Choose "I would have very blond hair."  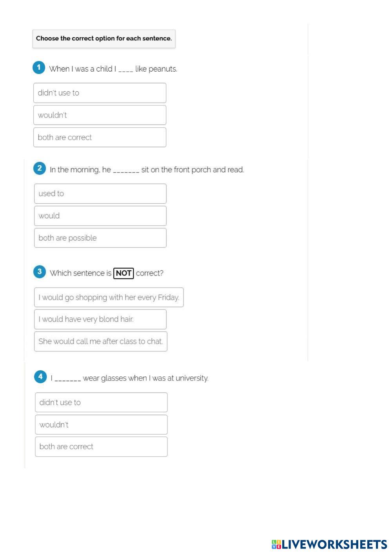click(x=100, y=319)
